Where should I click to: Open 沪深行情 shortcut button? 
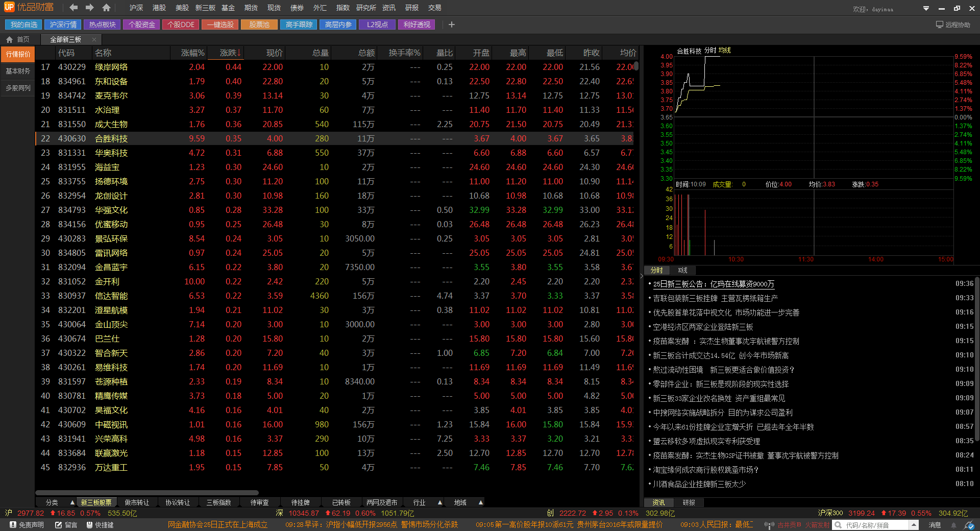(x=63, y=25)
